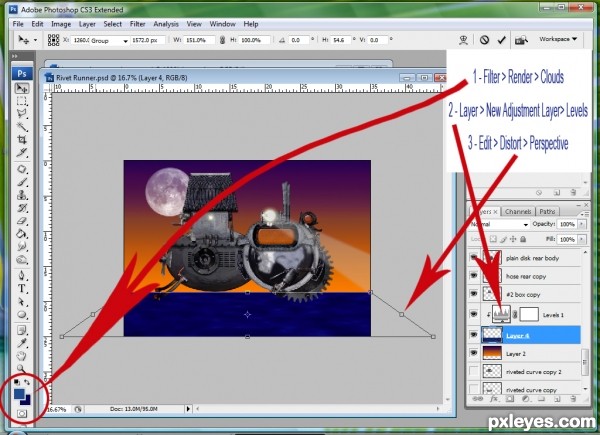Image resolution: width=600 pixels, height=435 pixels.
Task: Open the Filter menu
Action: click(137, 24)
